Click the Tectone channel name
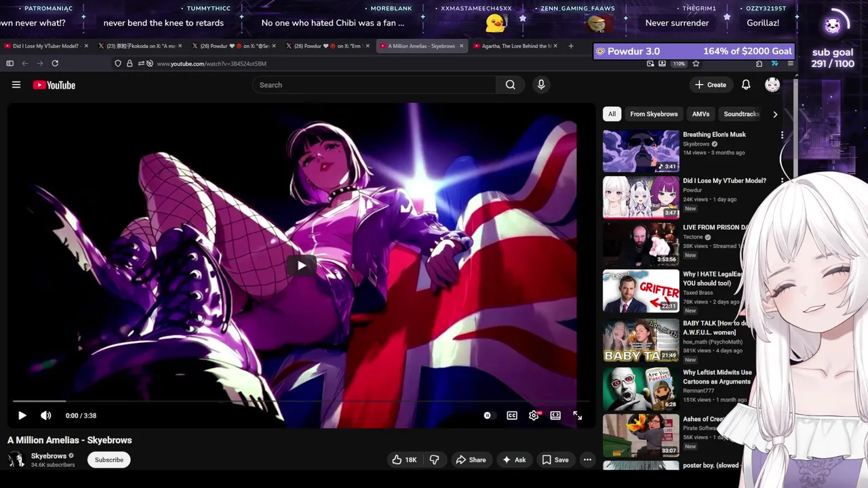The image size is (868, 488). (x=693, y=237)
